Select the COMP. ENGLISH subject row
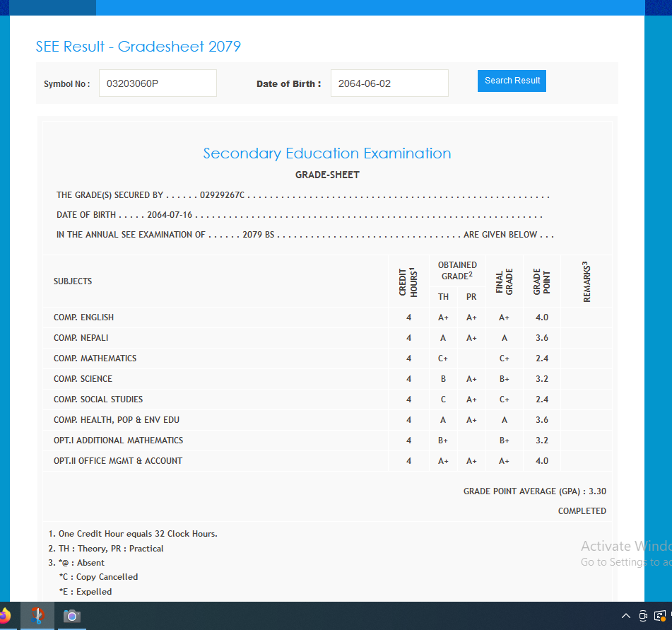This screenshot has height=630, width=672. [83, 317]
